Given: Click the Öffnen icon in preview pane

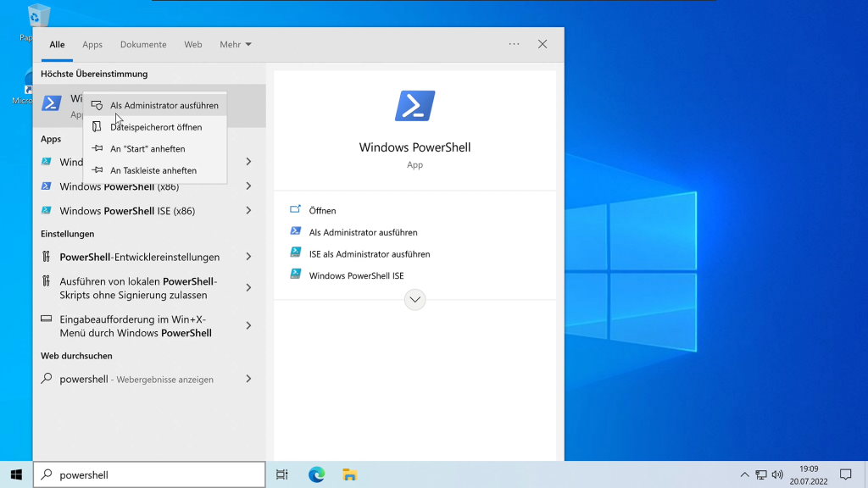Looking at the screenshot, I should point(296,209).
